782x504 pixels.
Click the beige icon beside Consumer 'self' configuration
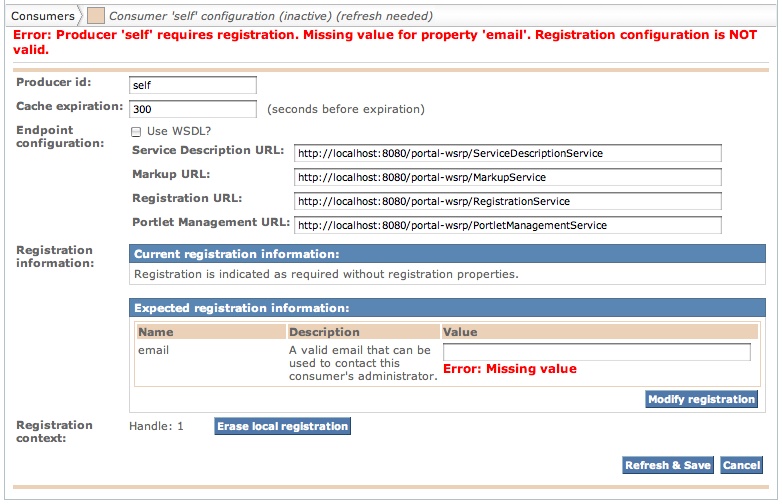tap(96, 16)
